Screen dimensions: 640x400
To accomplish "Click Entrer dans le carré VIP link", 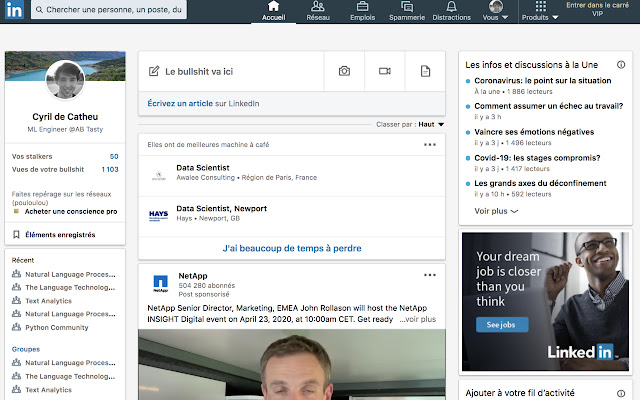I will tap(597, 9).
